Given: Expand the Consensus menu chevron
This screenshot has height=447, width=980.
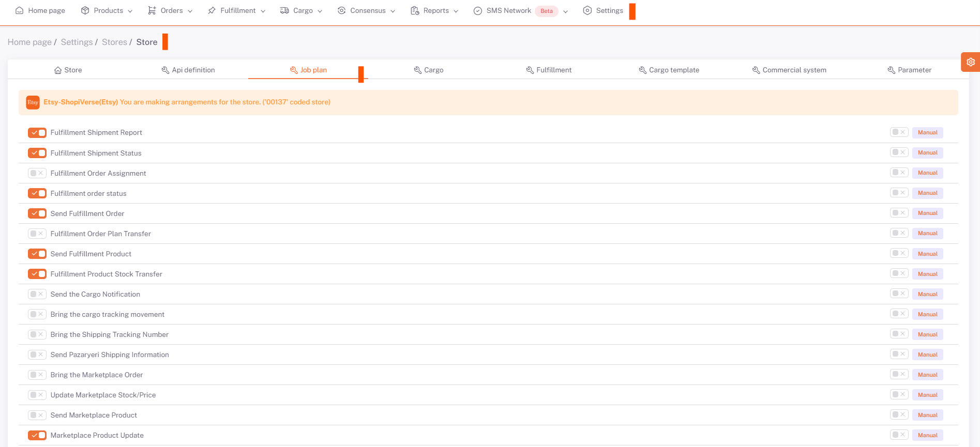Looking at the screenshot, I should pyautogui.click(x=393, y=11).
